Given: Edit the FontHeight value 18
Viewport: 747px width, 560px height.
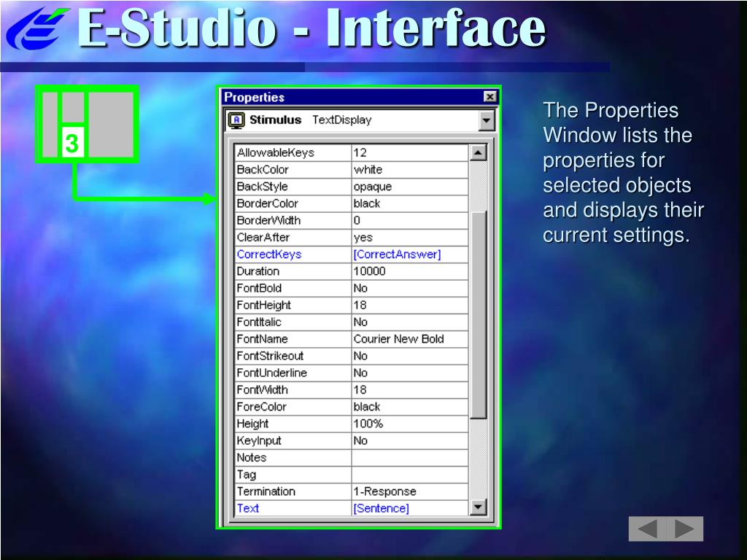Looking at the screenshot, I should 410,306.
